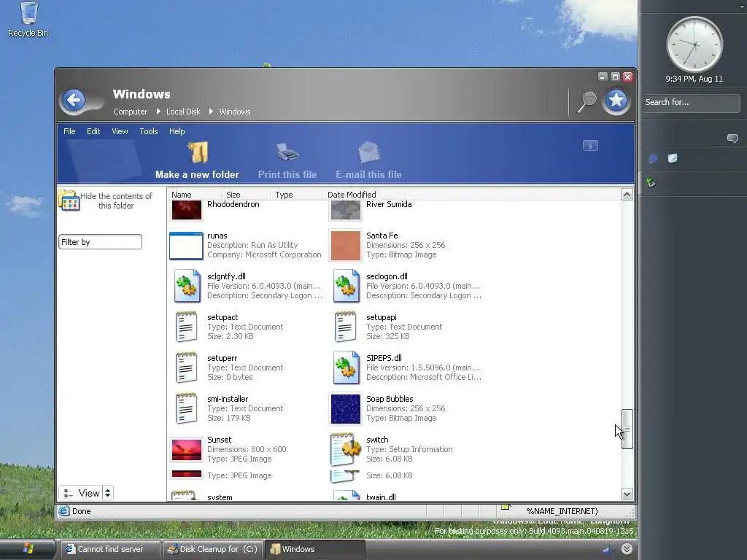Select the runas application icon
The image size is (747, 560).
coord(186,246)
